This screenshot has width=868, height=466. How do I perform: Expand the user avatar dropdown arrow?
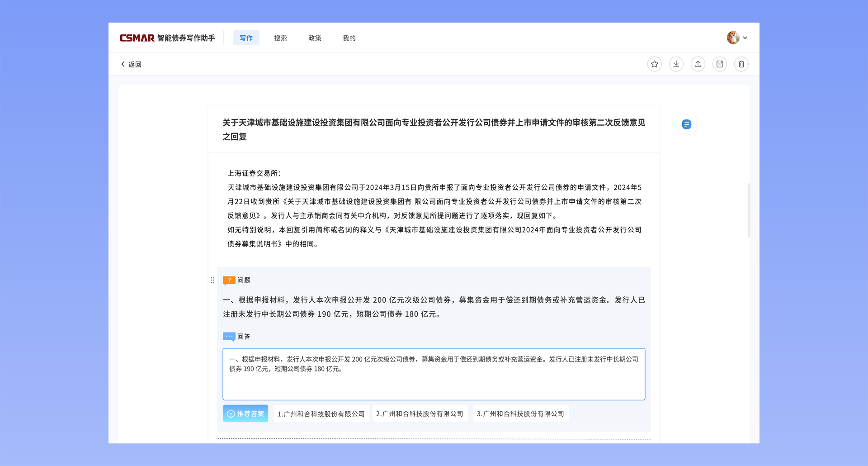745,38
